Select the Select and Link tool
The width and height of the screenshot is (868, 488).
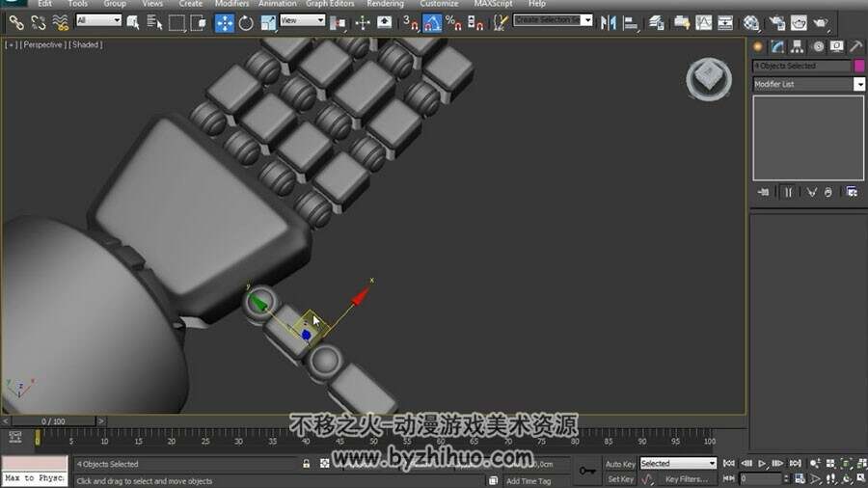(16, 23)
